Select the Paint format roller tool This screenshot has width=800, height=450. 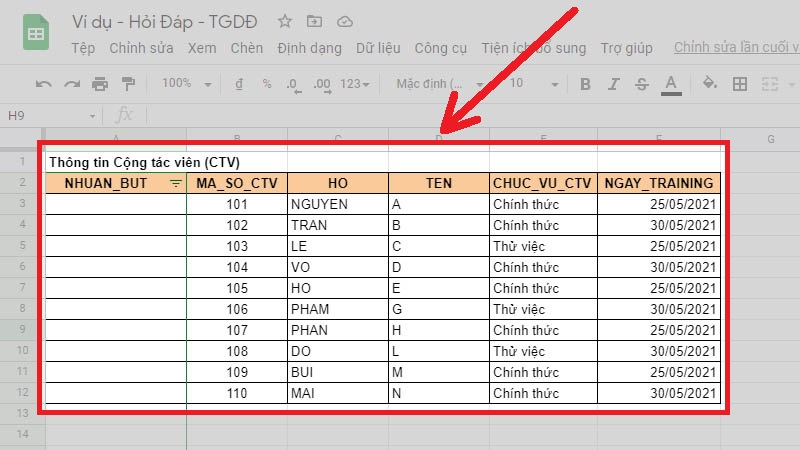point(128,84)
